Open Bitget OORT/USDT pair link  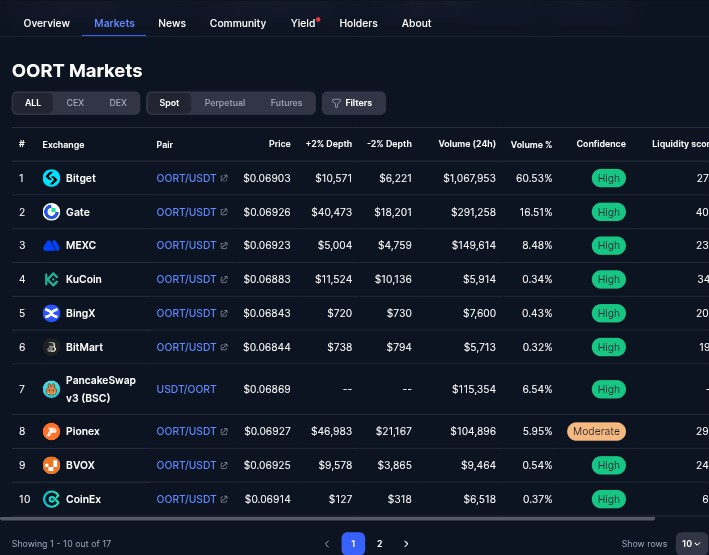coord(186,178)
